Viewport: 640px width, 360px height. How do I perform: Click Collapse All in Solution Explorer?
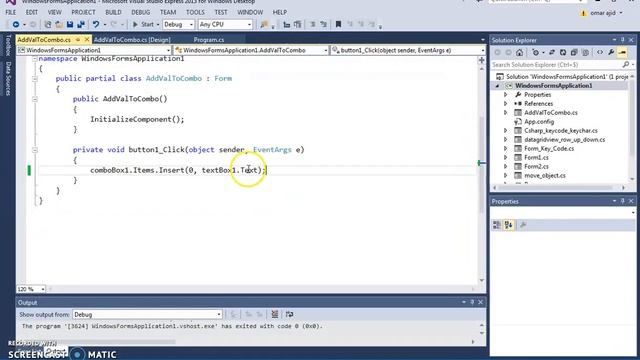click(574, 53)
